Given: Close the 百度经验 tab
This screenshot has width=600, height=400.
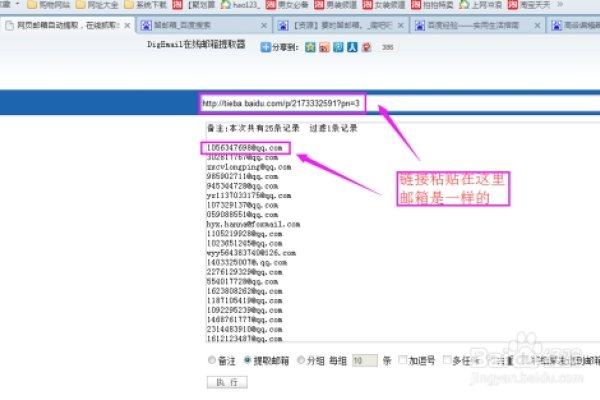Looking at the screenshot, I should (x=537, y=25).
